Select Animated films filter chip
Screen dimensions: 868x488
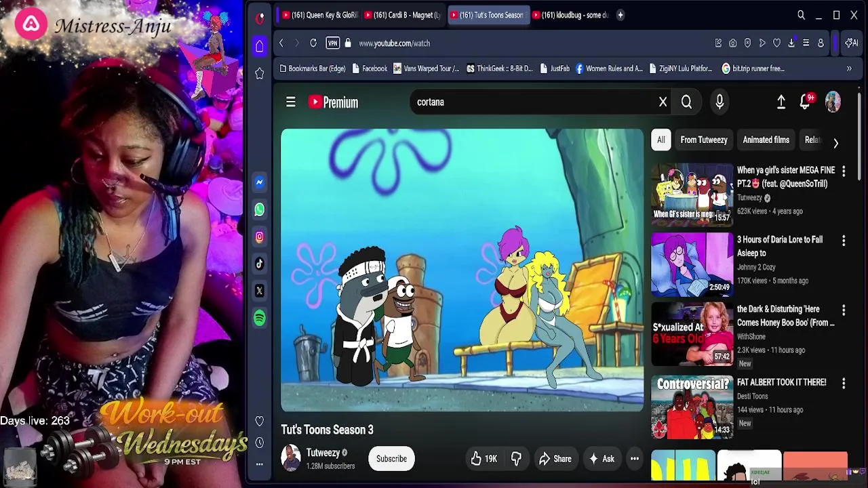766,140
